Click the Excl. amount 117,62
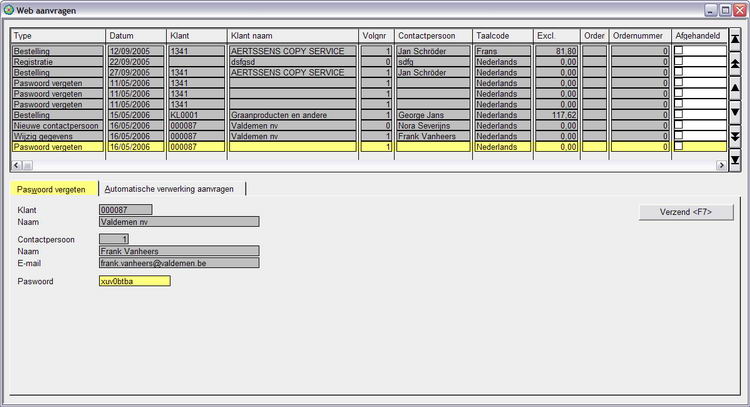750x407 pixels. [x=557, y=115]
